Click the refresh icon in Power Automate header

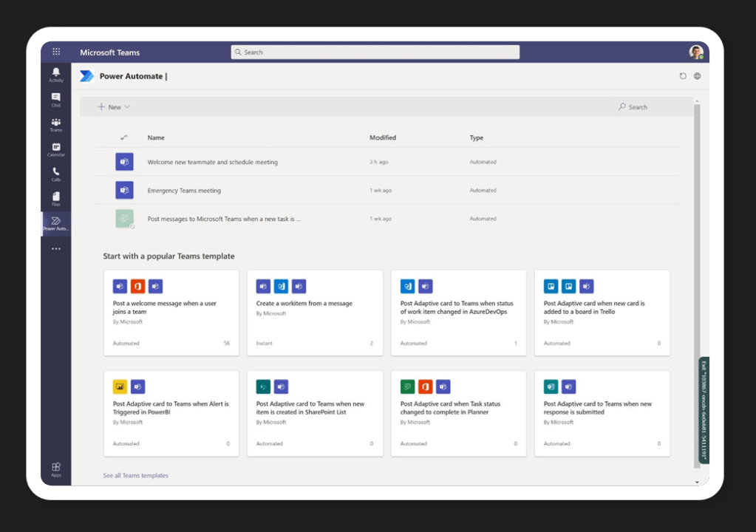(683, 76)
